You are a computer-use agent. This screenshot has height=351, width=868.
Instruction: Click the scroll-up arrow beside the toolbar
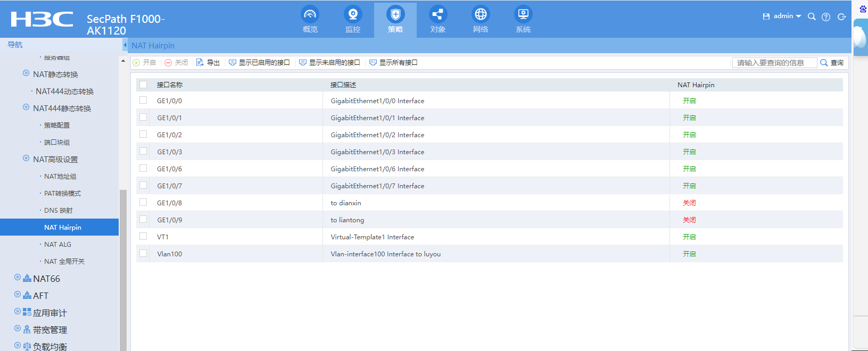(x=123, y=61)
